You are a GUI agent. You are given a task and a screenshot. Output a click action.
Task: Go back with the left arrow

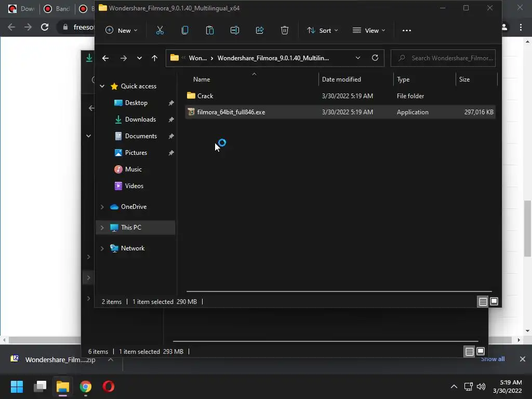coord(105,58)
